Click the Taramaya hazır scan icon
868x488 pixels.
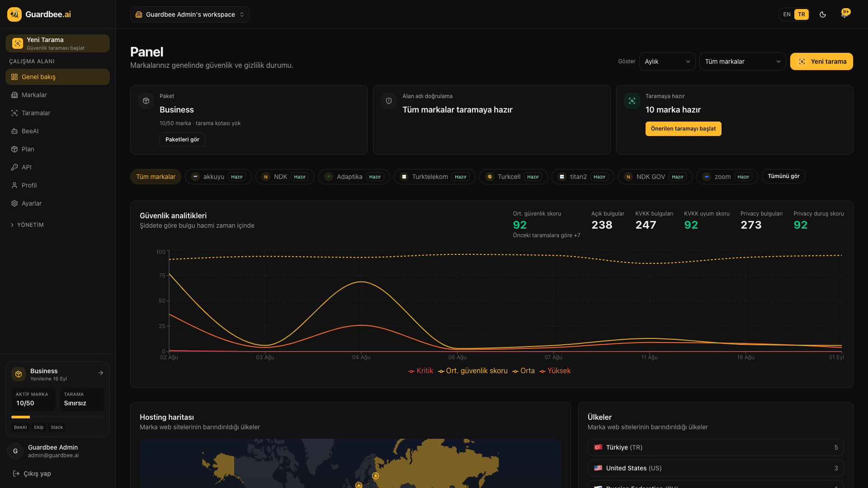tap(632, 101)
